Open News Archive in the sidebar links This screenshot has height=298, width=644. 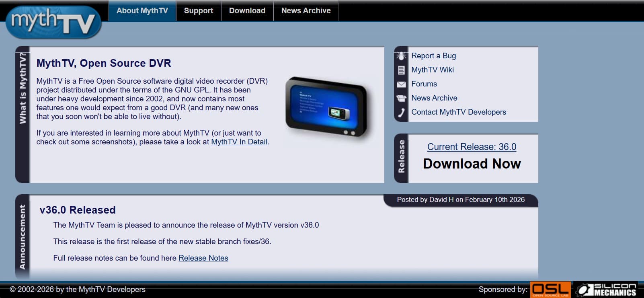click(x=434, y=98)
